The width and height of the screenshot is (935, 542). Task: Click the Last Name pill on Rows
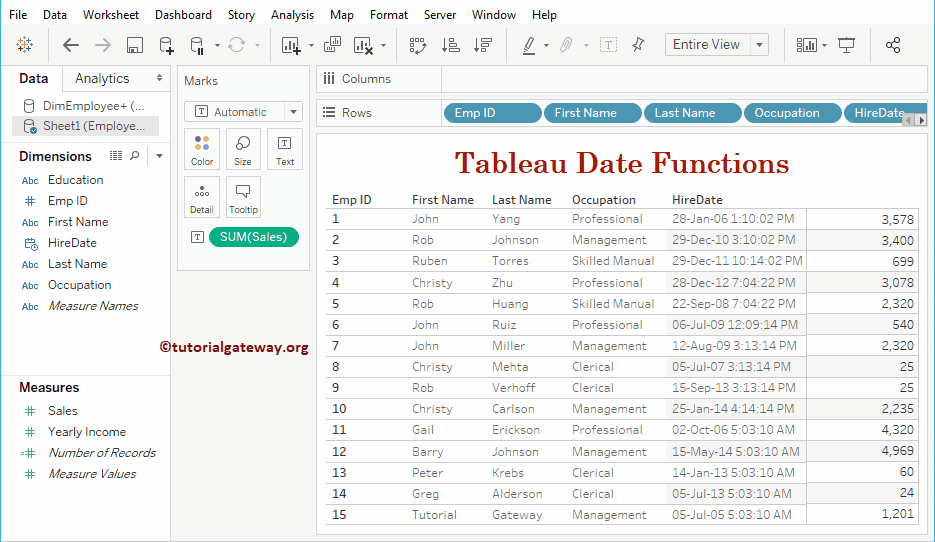[693, 113]
